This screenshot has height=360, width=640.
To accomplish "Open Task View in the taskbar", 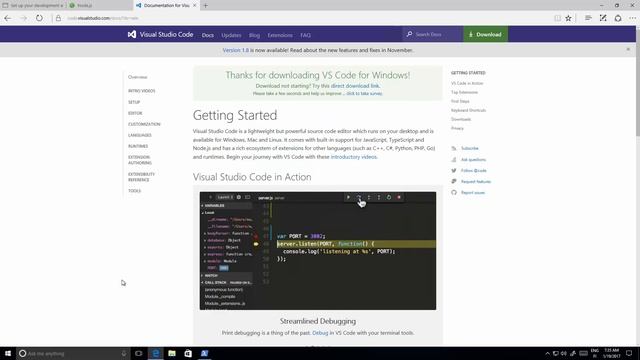I will 139,353.
